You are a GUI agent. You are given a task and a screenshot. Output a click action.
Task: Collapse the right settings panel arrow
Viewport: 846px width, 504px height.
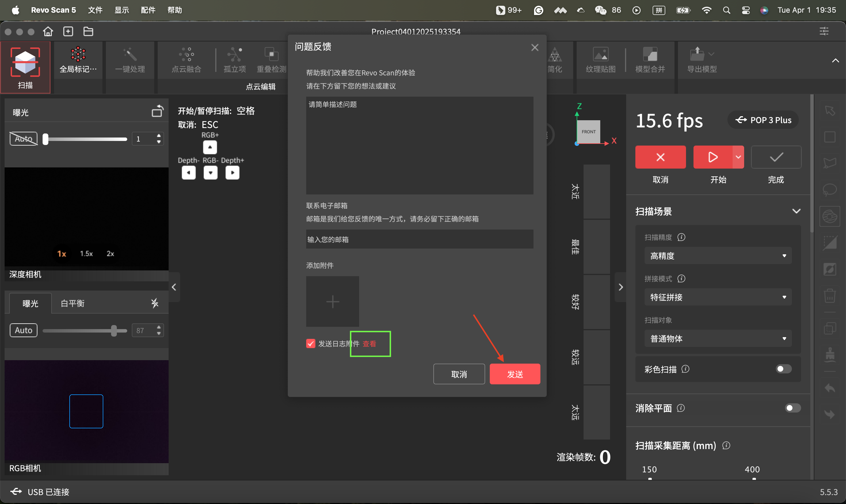coord(620,287)
